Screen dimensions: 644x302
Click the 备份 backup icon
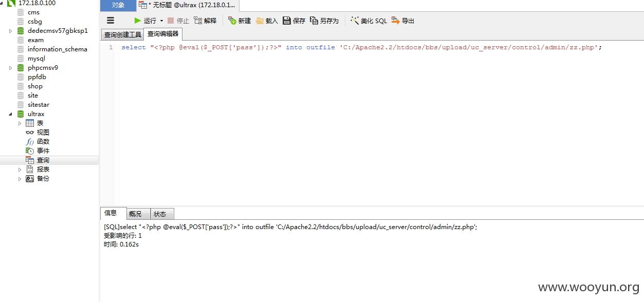coord(30,179)
